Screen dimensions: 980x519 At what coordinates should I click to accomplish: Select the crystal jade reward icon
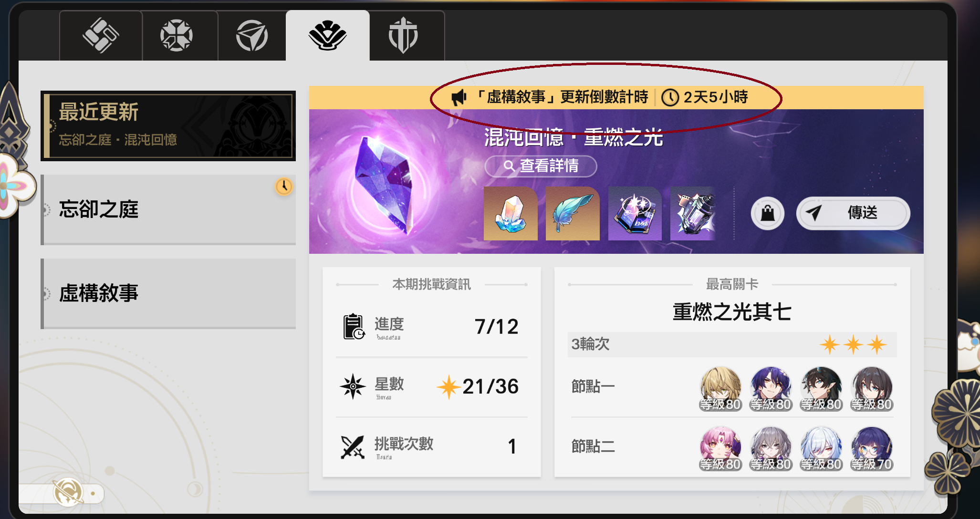(511, 213)
